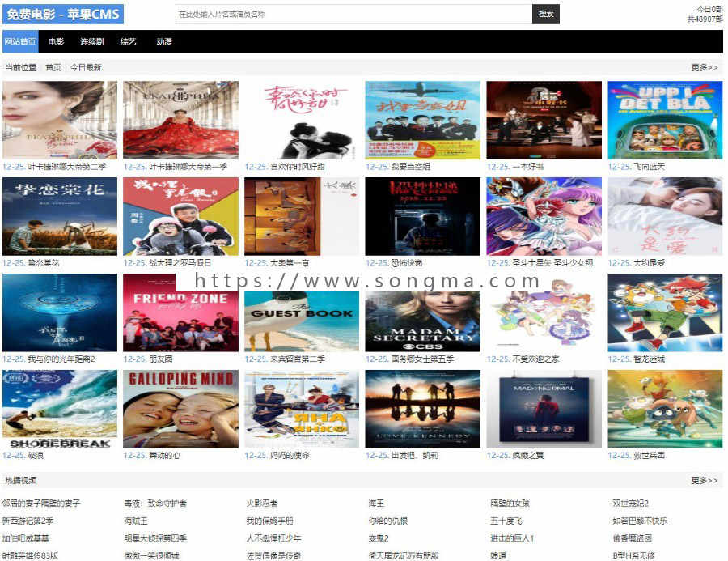Go to the 网站首页 nav tab
Screen dimensions: 728x561
coord(20,42)
